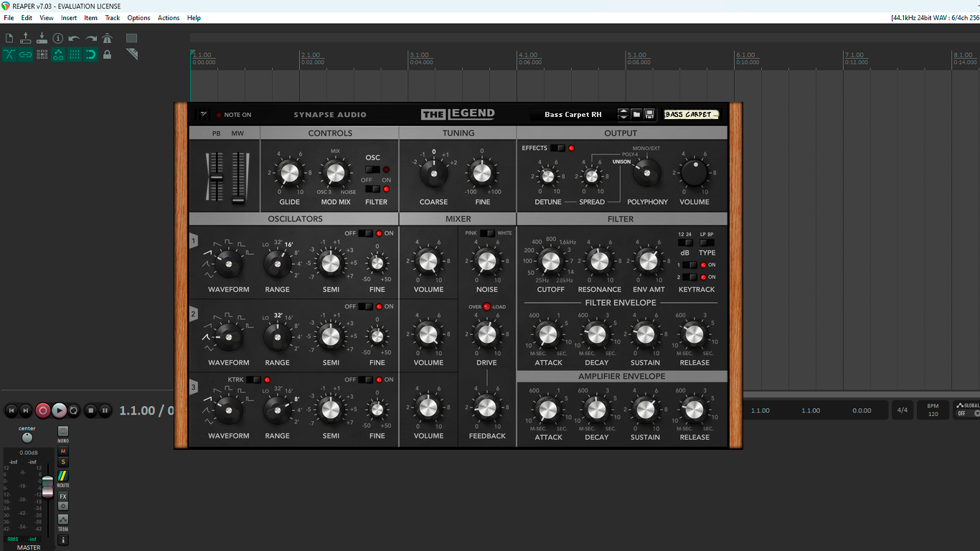The height and width of the screenshot is (551, 980).
Task: Toggle KTRK switch on Oscillator 3
Action: tap(254, 380)
